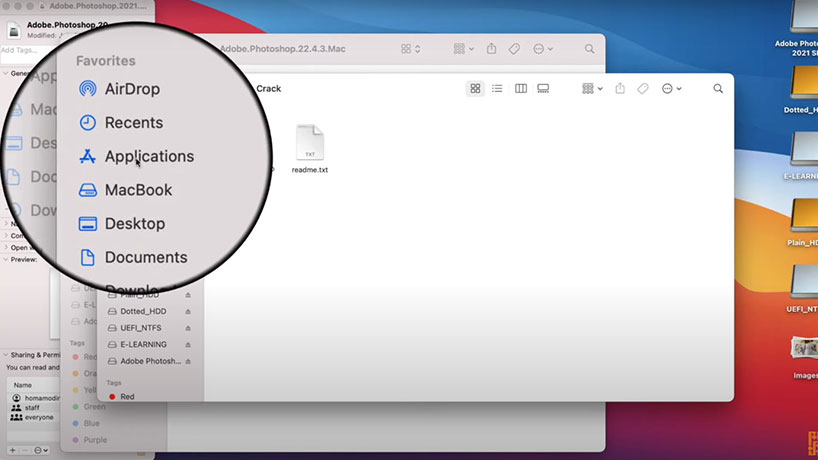Open Group By menu in Adobe.Photoshop.22.4.3.Mac window
This screenshot has width=818, height=460.
point(463,49)
